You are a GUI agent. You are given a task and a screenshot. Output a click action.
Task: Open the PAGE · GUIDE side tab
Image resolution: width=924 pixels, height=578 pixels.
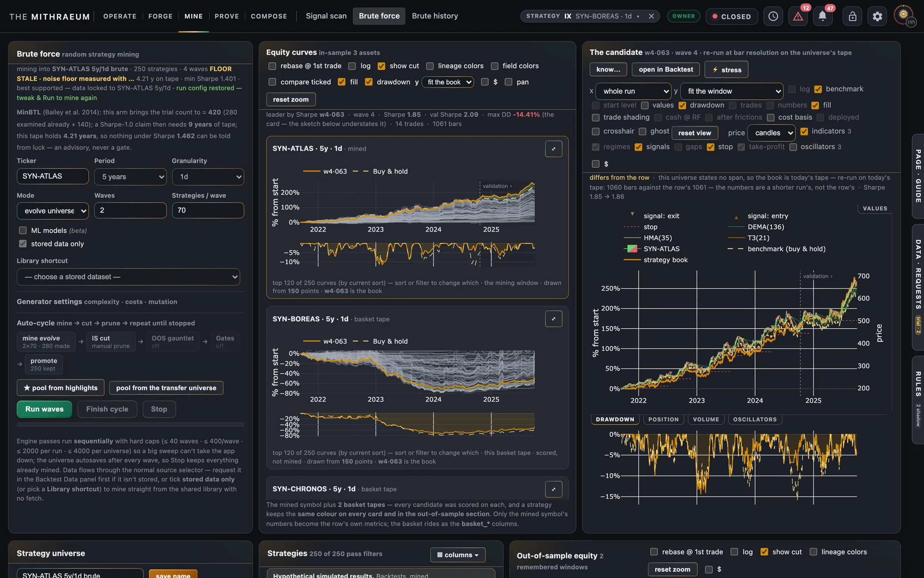[918, 176]
